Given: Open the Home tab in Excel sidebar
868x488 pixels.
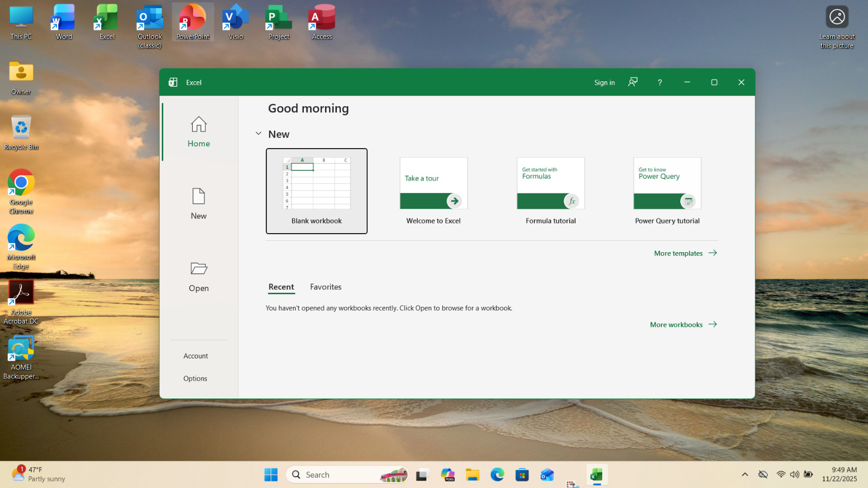Looking at the screenshot, I should click(199, 132).
